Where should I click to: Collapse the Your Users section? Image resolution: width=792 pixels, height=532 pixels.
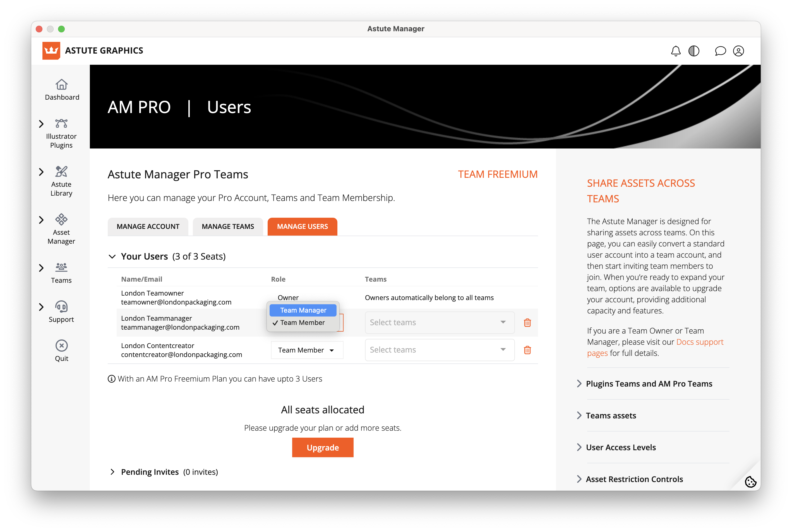point(112,257)
